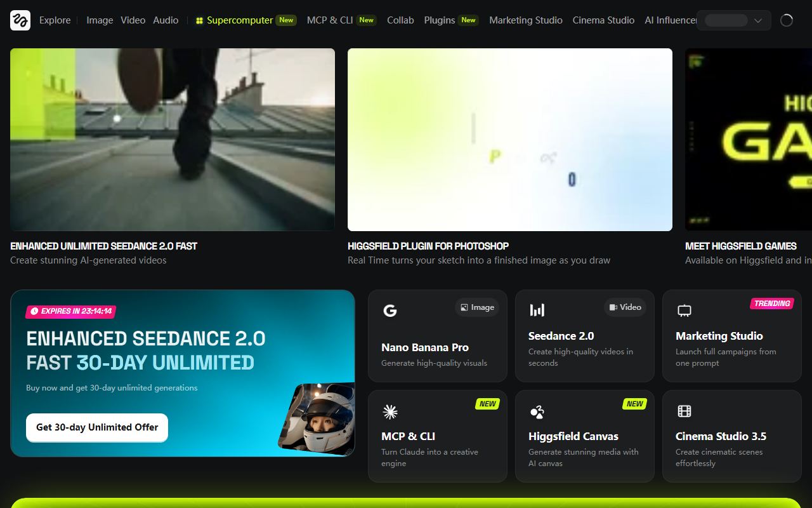Image resolution: width=812 pixels, height=508 pixels.
Task: Expand the account dropdown chevron
Action: pyautogui.click(x=758, y=20)
